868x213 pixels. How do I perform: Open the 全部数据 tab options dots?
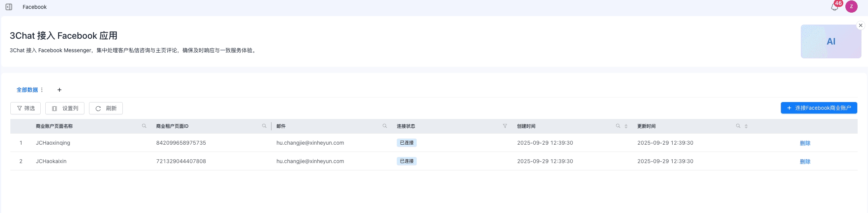[42, 90]
